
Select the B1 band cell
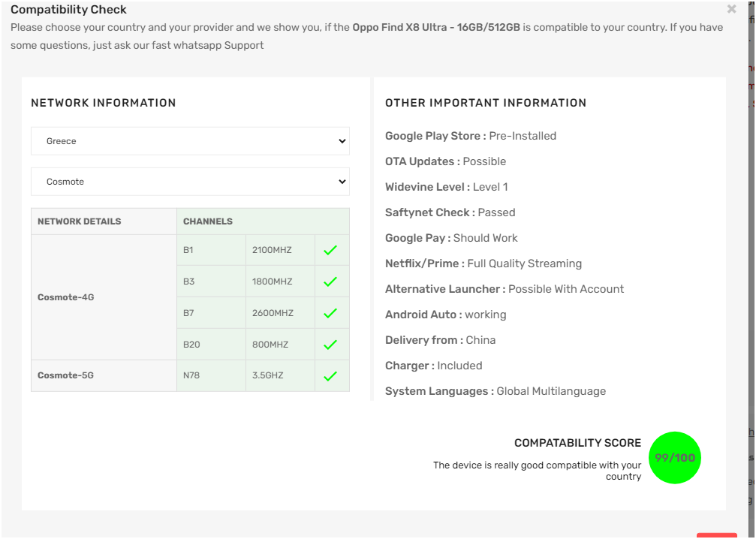(x=211, y=250)
